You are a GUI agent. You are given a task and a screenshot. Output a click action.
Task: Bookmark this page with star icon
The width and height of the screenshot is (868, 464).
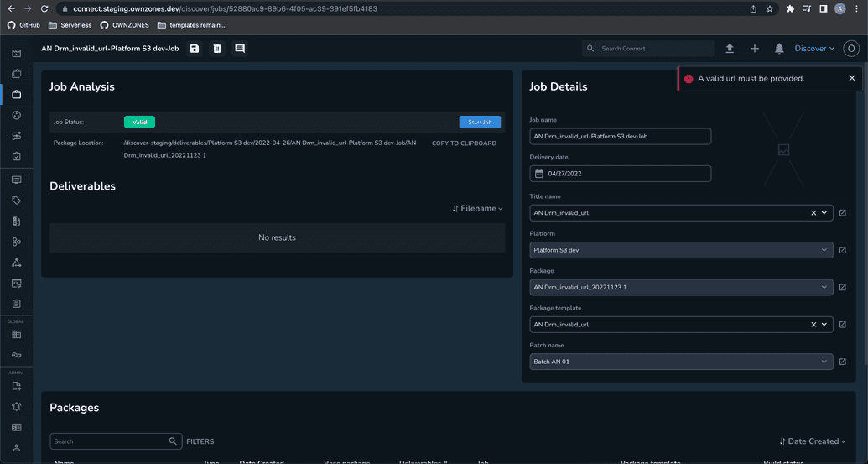pyautogui.click(x=770, y=9)
